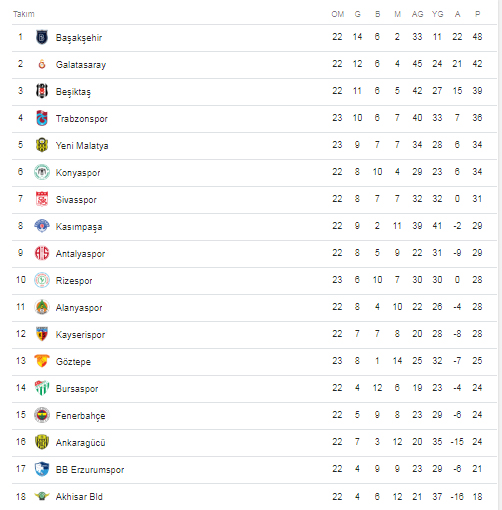
Task: Click the Başakşehir club crest icon
Action: 42,37
